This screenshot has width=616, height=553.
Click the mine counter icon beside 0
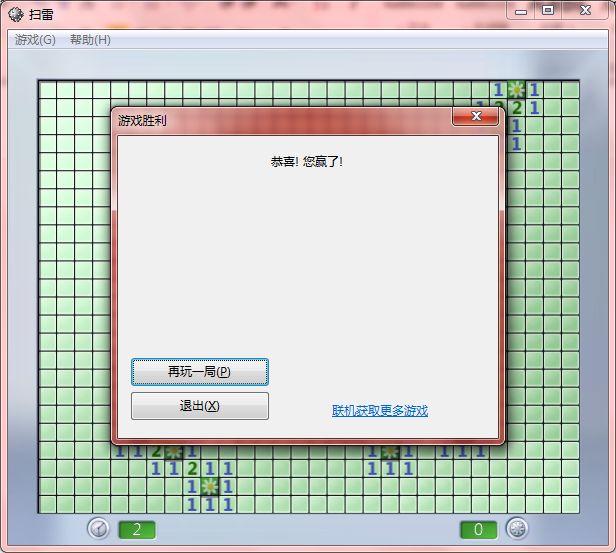coord(517,528)
